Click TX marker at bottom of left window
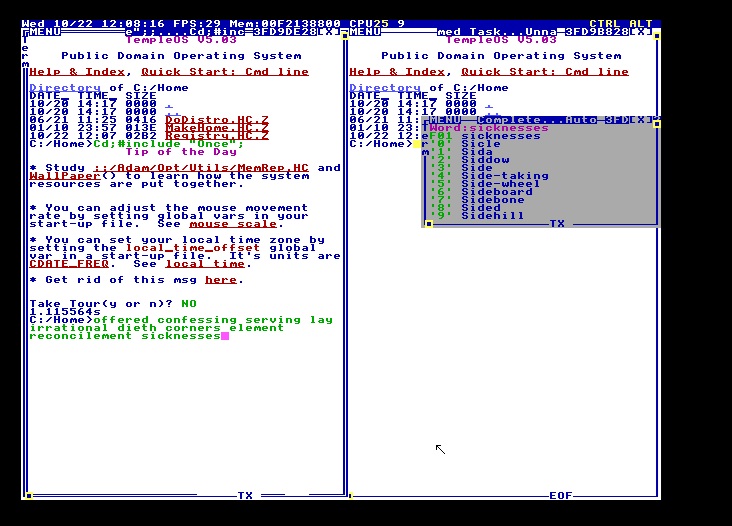Viewport: 732px width, 526px height. tap(245, 496)
